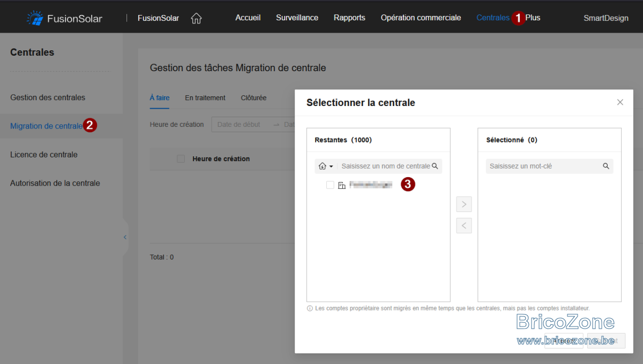This screenshot has width=643, height=364.
Task: Click the search magnifier in the Sélectionné panel
Action: pos(606,166)
